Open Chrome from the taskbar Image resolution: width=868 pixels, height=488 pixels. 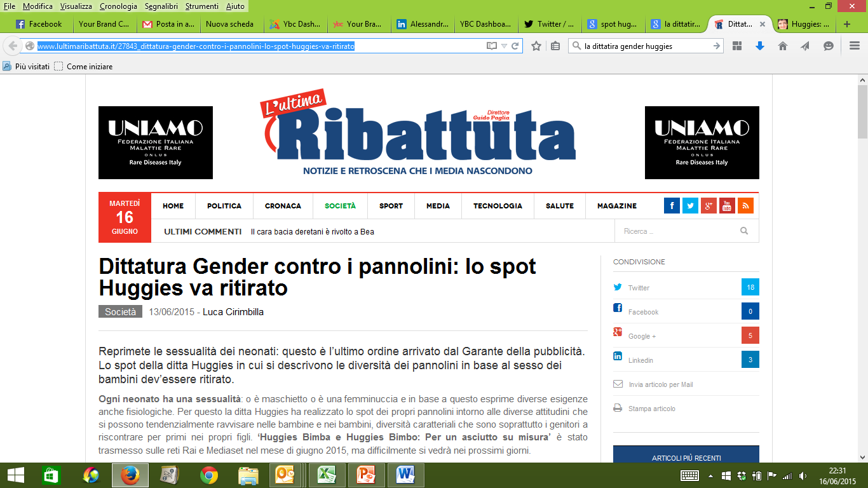[209, 475]
